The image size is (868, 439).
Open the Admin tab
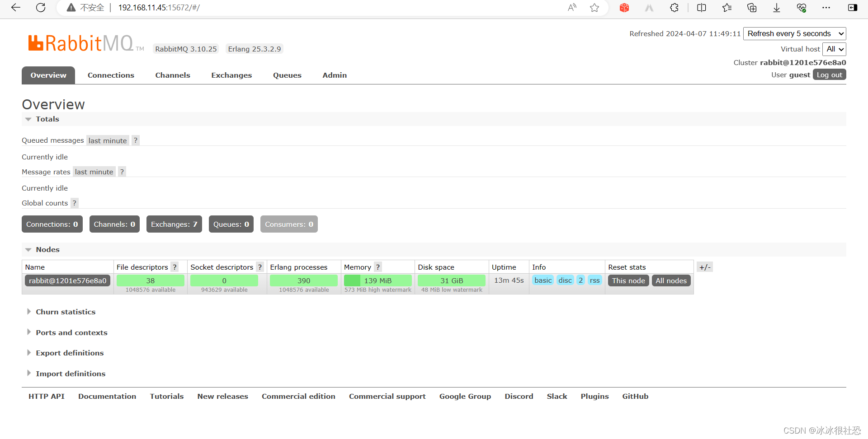click(335, 75)
